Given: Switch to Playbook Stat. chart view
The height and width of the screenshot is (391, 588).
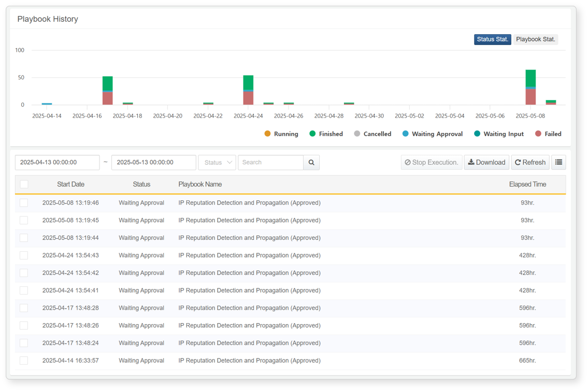Looking at the screenshot, I should click(x=536, y=39).
